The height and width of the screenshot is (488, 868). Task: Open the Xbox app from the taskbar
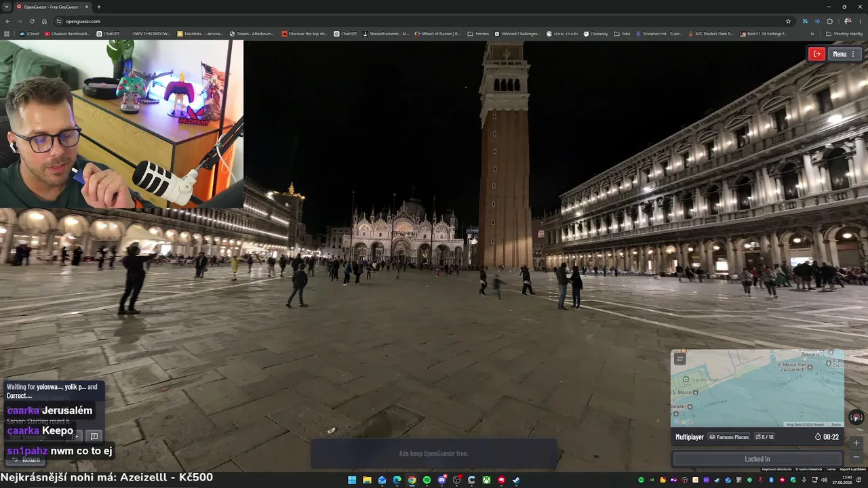tap(486, 480)
